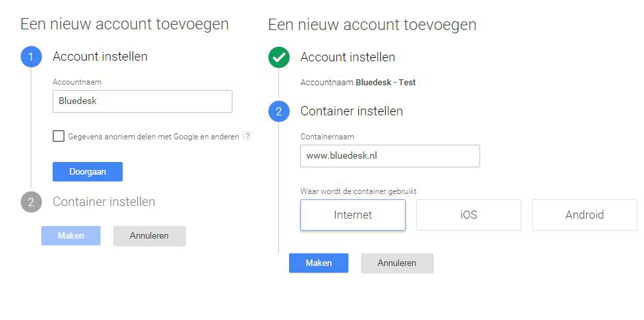Click the bright blue active Maken button
The width and height of the screenshot is (644, 320).
(318, 263)
